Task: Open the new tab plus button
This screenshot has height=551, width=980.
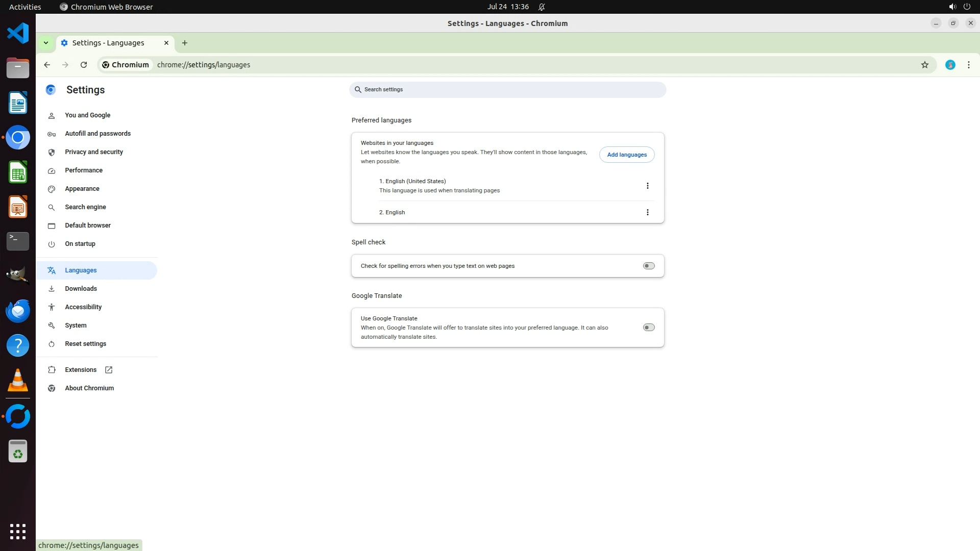Action: point(185,43)
